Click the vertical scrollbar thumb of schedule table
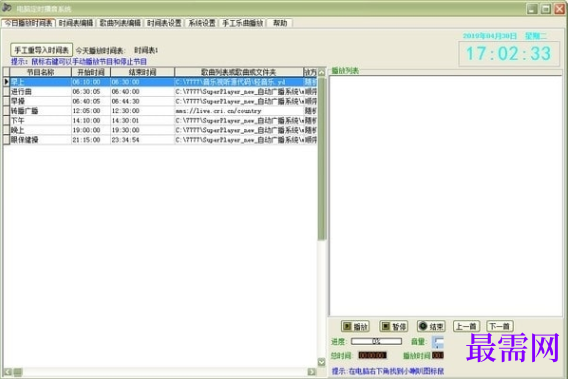 coord(321,159)
